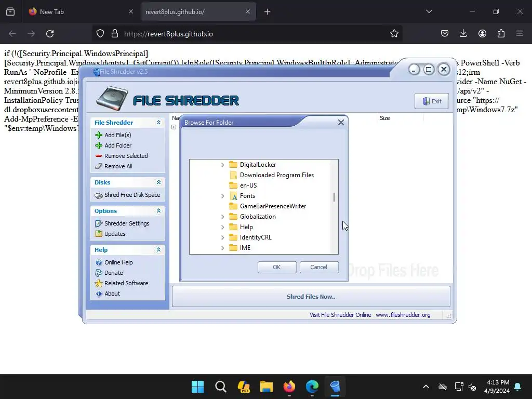The height and width of the screenshot is (399, 532).
Task: Open Firefox extensions icon
Action: [501, 34]
